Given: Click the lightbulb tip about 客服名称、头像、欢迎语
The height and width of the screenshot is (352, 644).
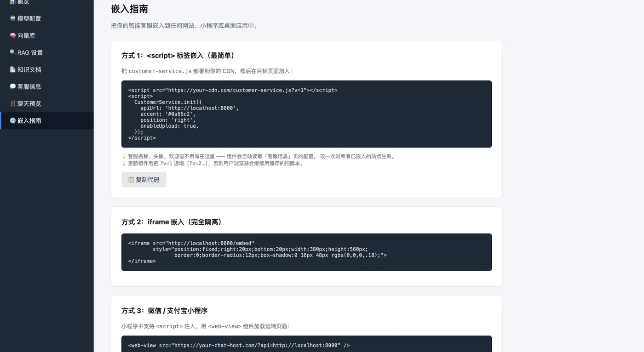Looking at the screenshot, I should [259, 156].
